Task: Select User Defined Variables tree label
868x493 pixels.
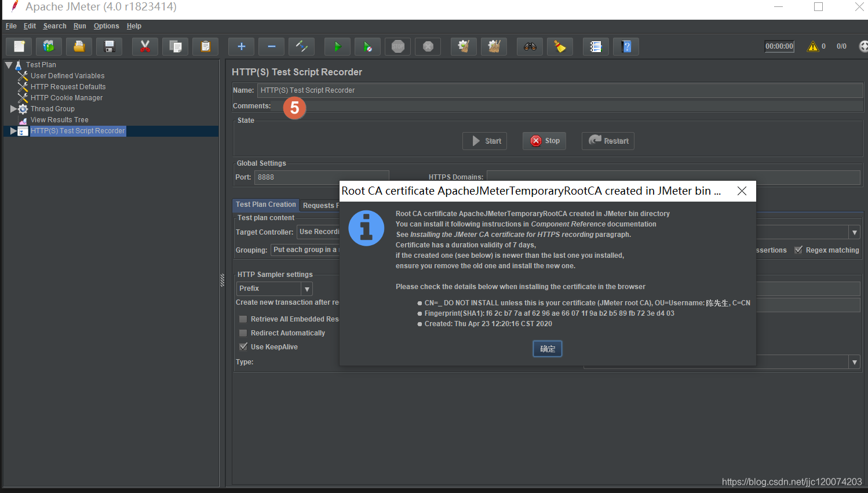Action: [x=67, y=76]
